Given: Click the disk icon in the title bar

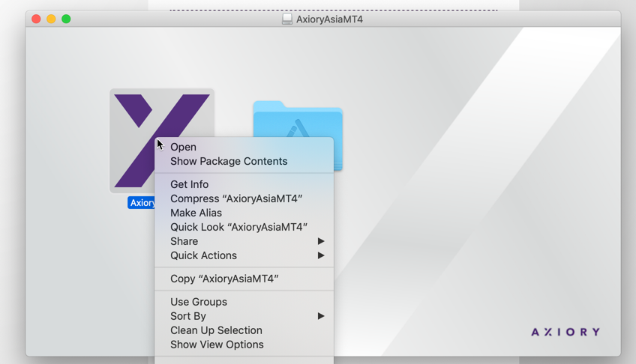Looking at the screenshot, I should coord(287,19).
